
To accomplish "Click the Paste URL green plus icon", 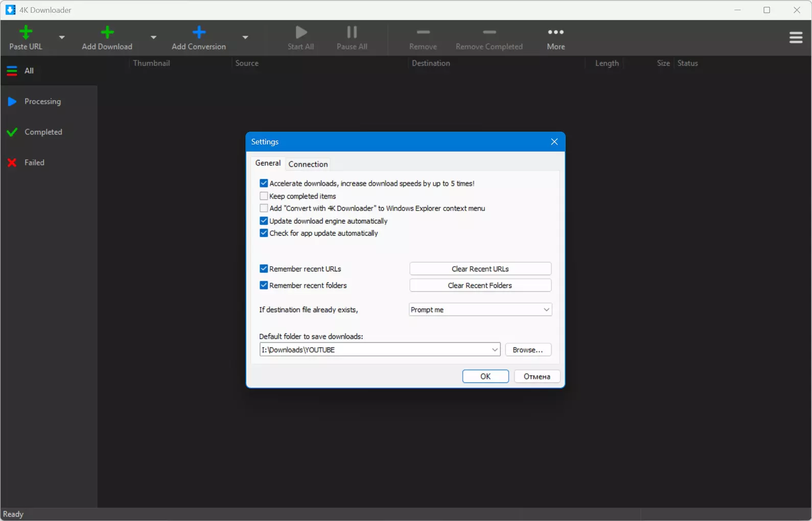I will coord(26,33).
